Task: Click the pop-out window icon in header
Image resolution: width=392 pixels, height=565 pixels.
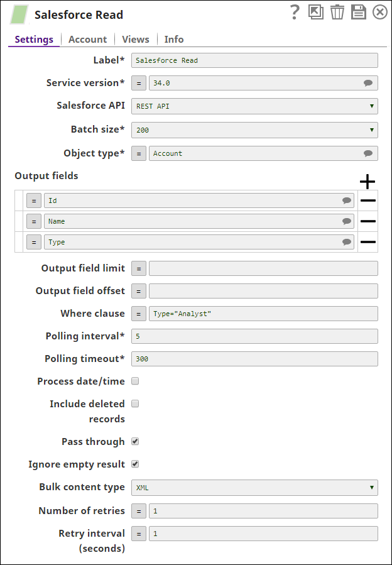Action: point(316,12)
